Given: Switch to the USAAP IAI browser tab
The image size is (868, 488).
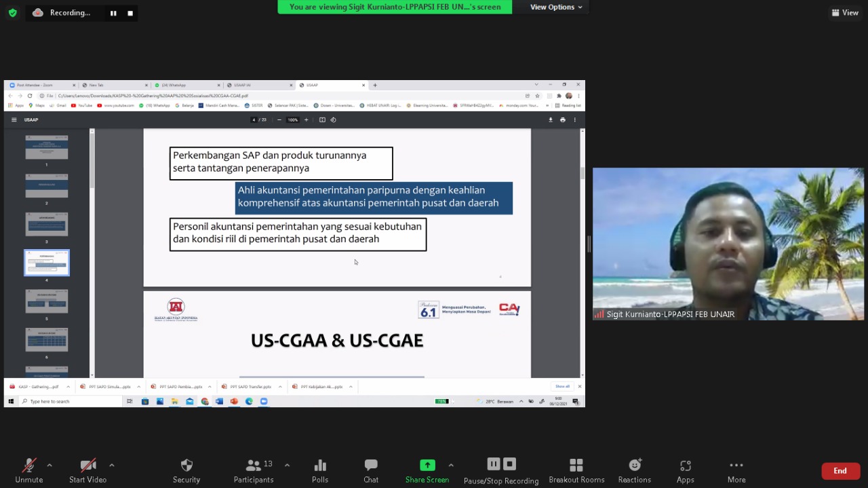Looking at the screenshot, I should pos(258,85).
